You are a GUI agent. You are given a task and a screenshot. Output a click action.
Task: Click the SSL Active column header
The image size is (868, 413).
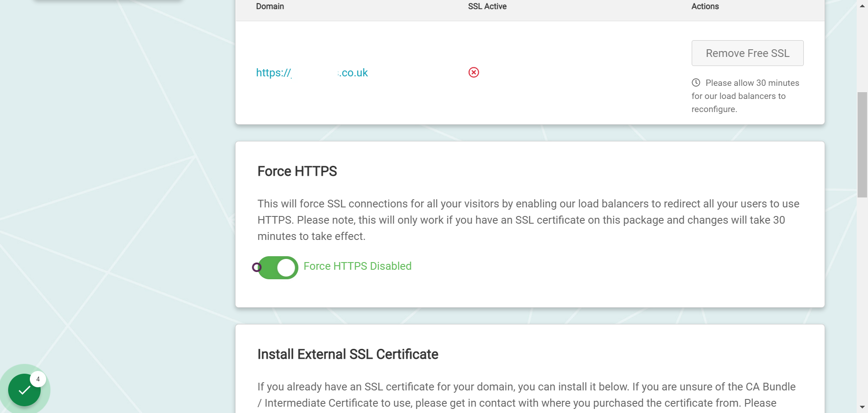point(487,6)
